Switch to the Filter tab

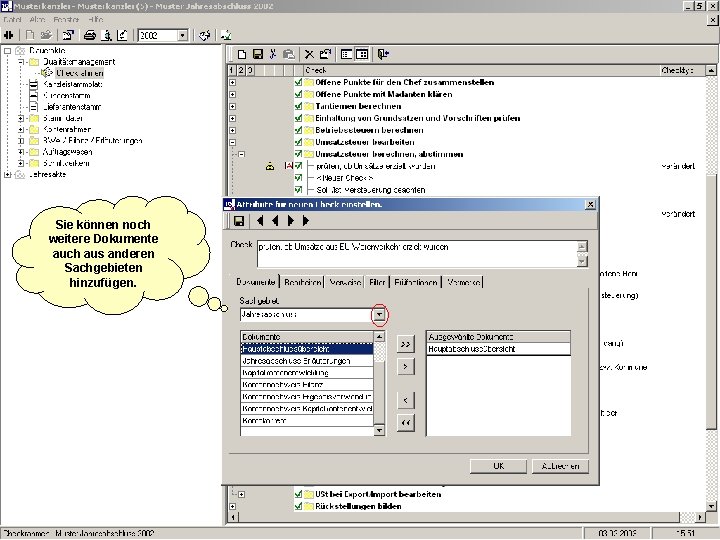click(377, 282)
